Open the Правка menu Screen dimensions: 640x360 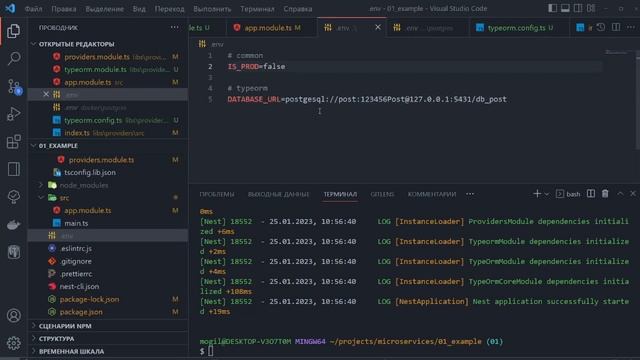[x=64, y=9]
